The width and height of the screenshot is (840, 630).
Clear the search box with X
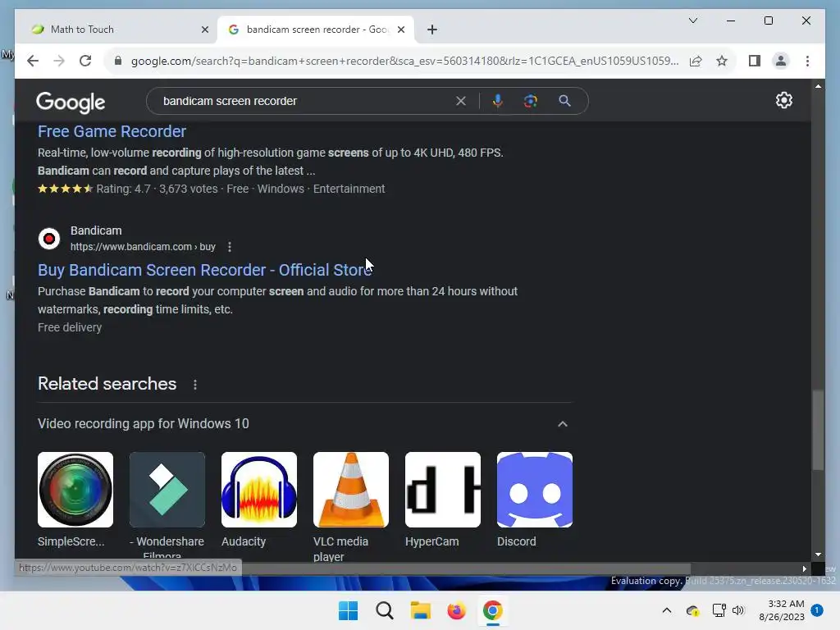[461, 101]
